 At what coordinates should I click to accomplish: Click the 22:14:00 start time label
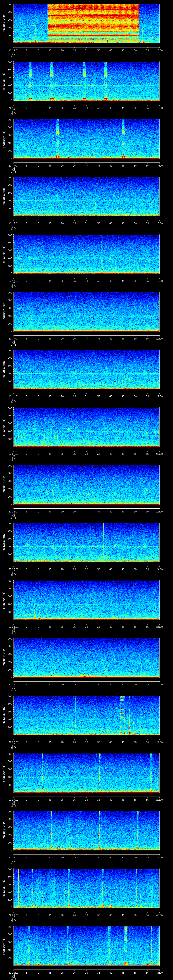pyautogui.click(x=13, y=50)
